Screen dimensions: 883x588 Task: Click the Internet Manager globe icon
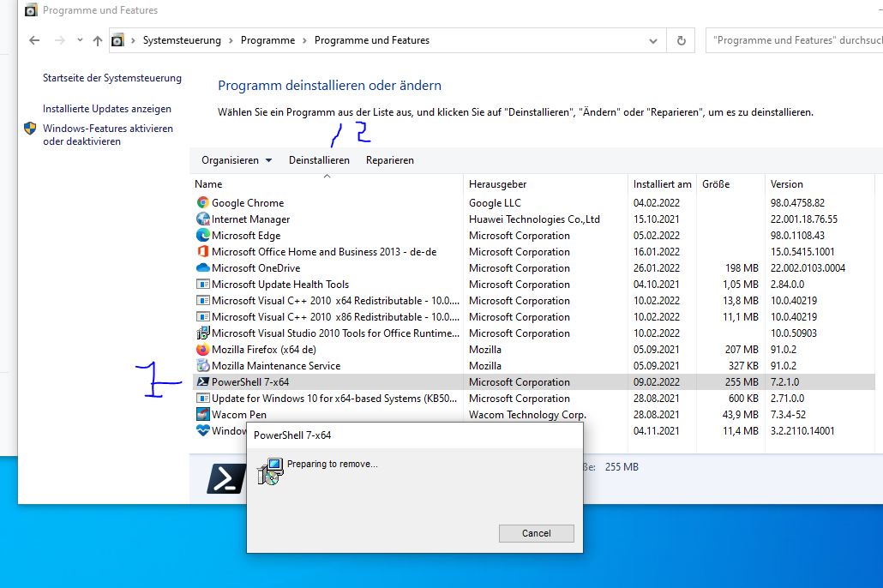(x=202, y=219)
